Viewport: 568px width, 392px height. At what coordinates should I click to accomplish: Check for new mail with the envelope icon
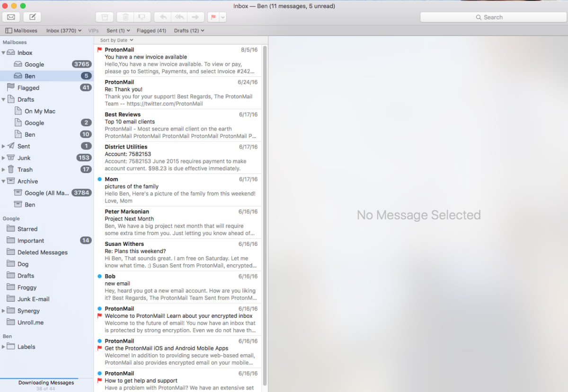(x=10, y=17)
